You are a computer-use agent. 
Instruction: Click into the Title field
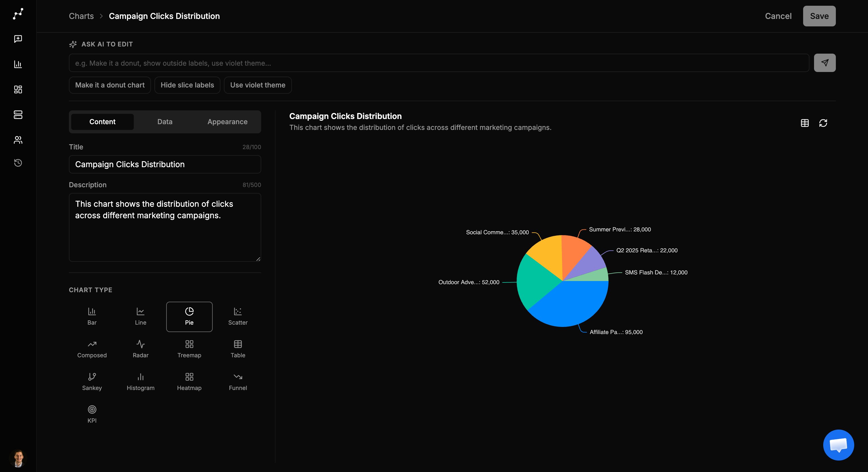click(165, 164)
